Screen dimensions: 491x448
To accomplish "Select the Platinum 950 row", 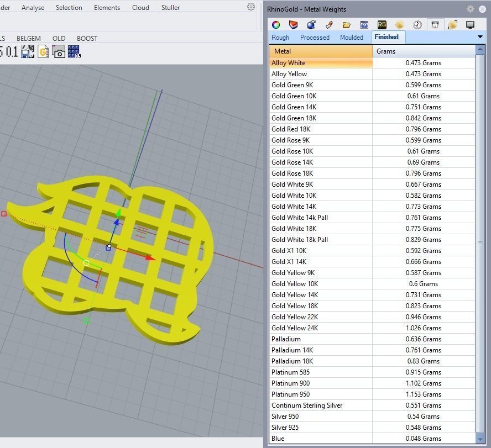I will click(372, 394).
